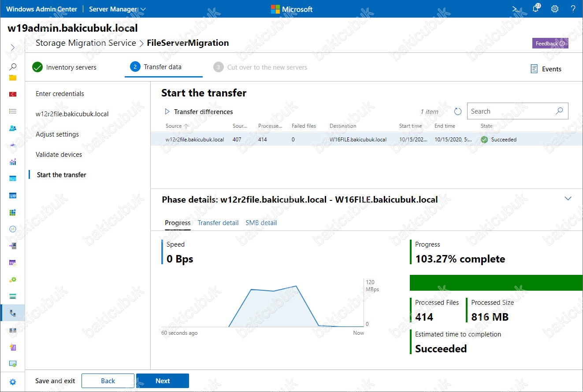The width and height of the screenshot is (583, 392).
Task: Open the System Insights icon
Action: click(x=13, y=347)
